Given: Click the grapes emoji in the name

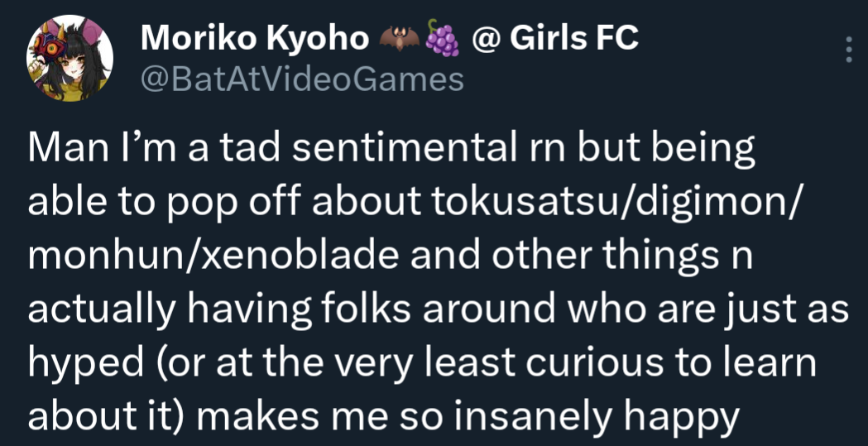Looking at the screenshot, I should click(443, 38).
